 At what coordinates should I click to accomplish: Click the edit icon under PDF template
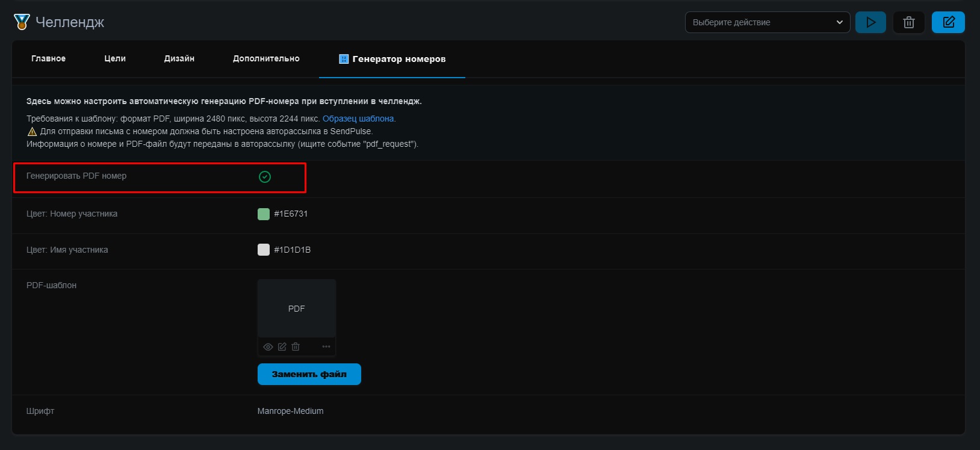coord(282,347)
